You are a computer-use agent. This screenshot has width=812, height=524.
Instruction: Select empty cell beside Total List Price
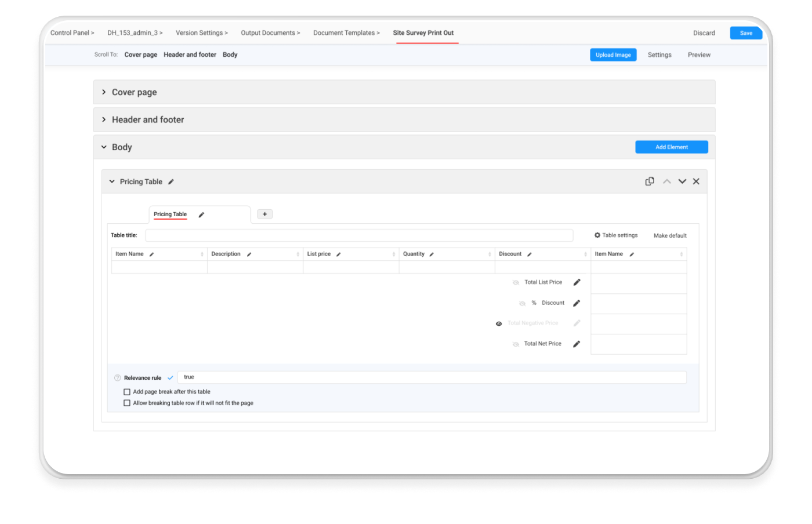coord(639,283)
